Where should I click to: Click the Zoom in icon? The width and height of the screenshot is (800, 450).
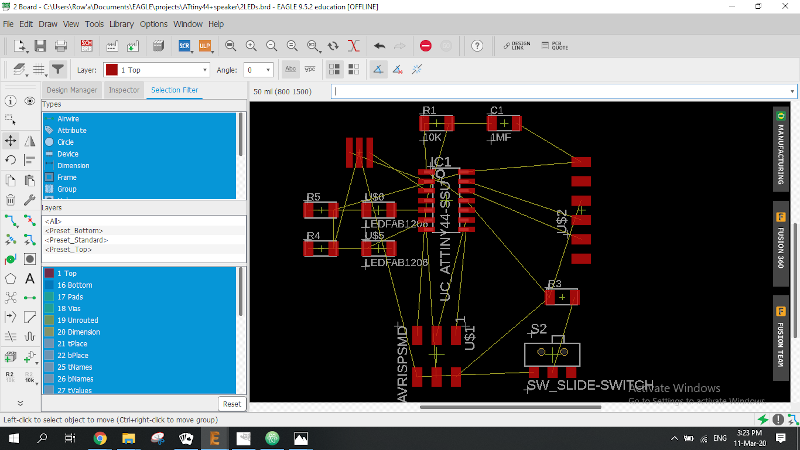pyautogui.click(x=251, y=46)
